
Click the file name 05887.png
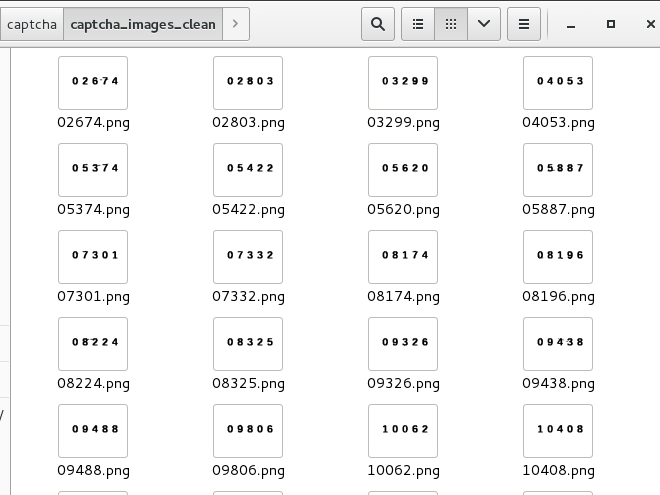(x=558, y=210)
